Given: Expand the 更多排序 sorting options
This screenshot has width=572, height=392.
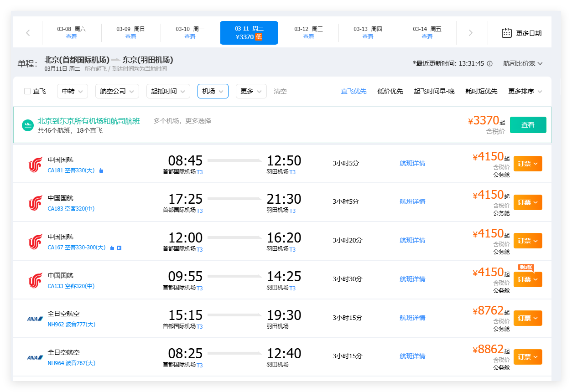Looking at the screenshot, I should click(525, 91).
